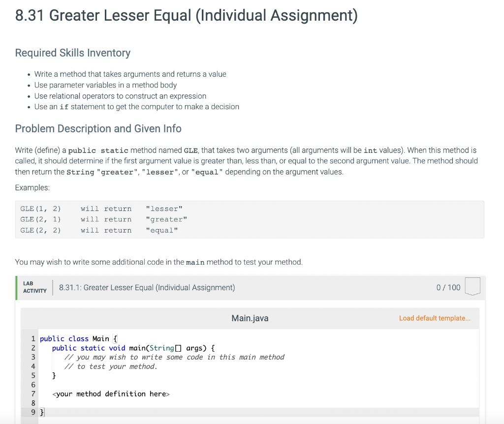Click the public class Main declaration
This screenshot has width=504, height=424.
pos(77,338)
